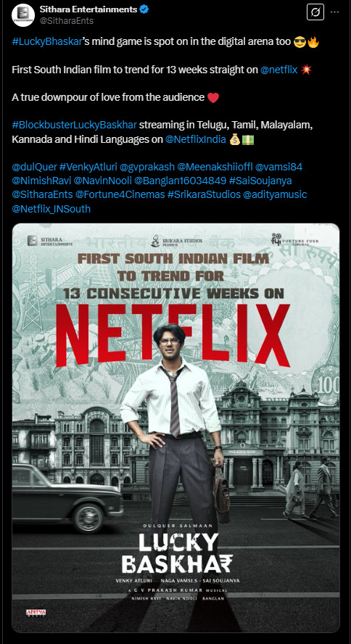Screen dimensions: 351x644
Task: Visit the @dulQuer profile mention
Action: tap(34, 167)
